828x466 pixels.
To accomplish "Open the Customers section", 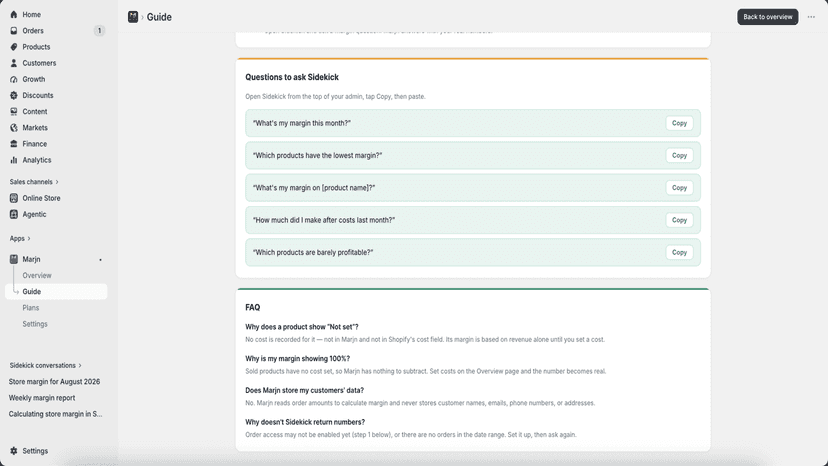I will click(x=39, y=63).
